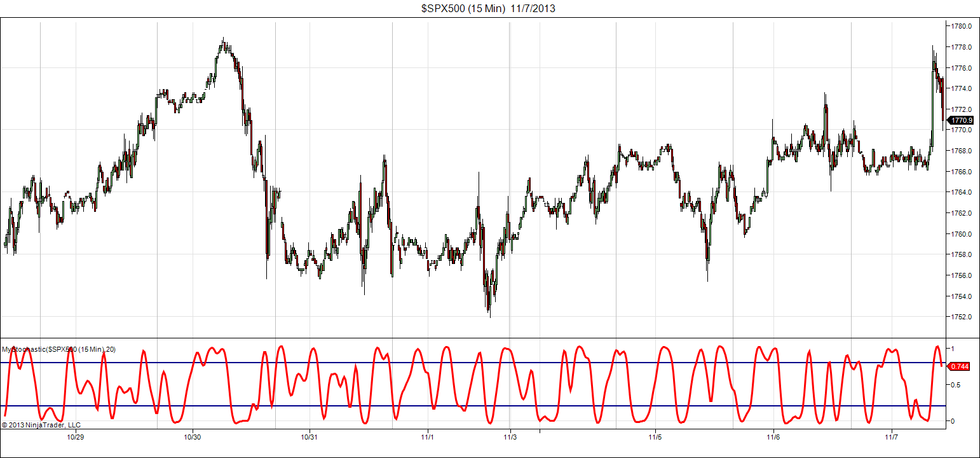Select the 11/3 date on time axis
This screenshot has height=458, width=980.
510,437
